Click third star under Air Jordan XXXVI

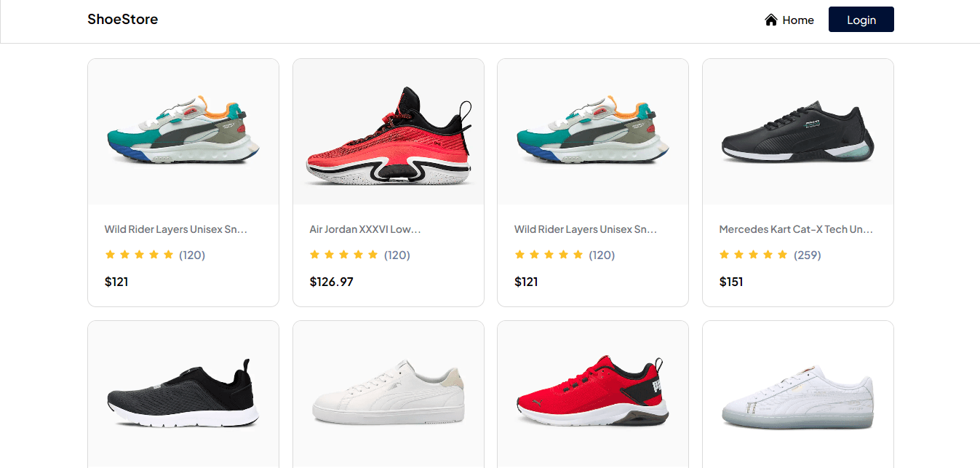coord(344,255)
